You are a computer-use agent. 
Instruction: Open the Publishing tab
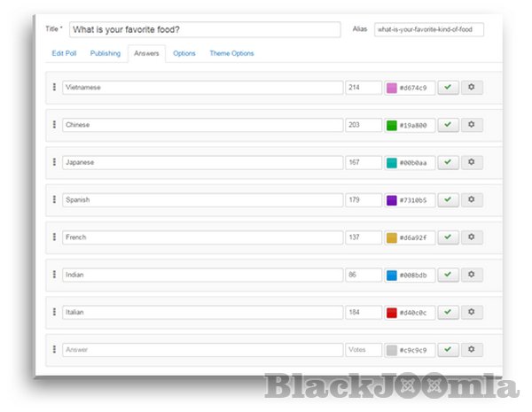106,54
